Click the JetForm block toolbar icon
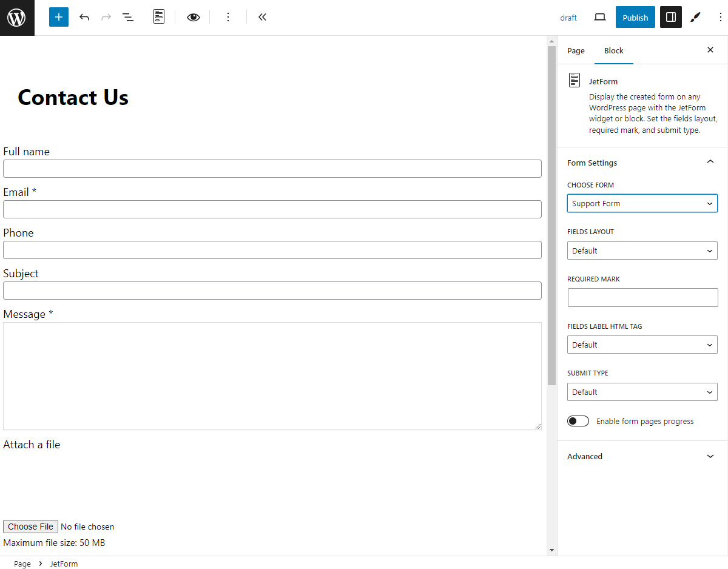This screenshot has width=728, height=569. point(159,17)
